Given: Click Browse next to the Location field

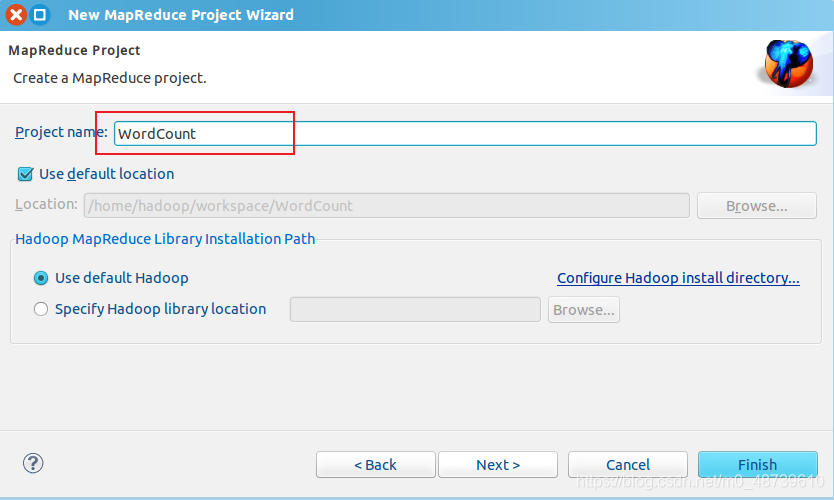Looking at the screenshot, I should tap(757, 206).
